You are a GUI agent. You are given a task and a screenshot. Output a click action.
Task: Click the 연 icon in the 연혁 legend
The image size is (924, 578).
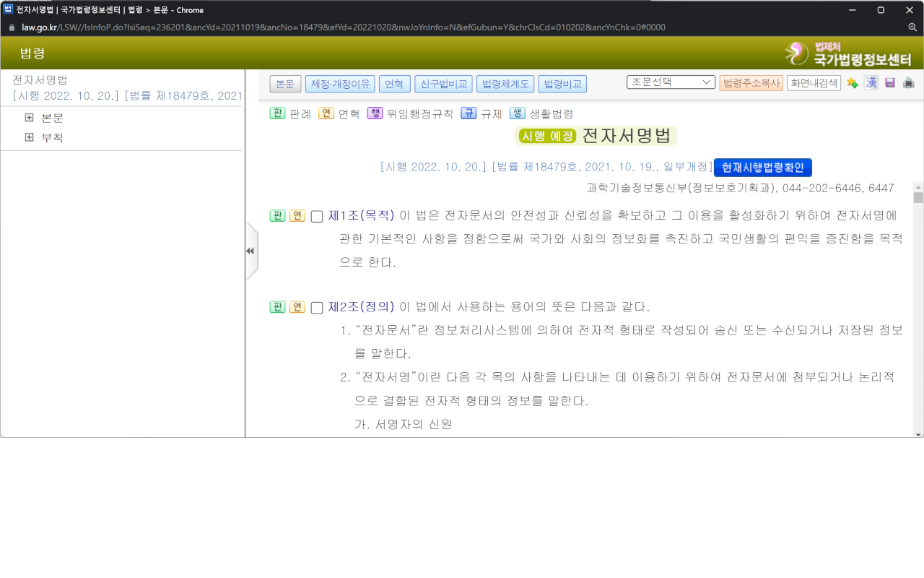point(326,113)
